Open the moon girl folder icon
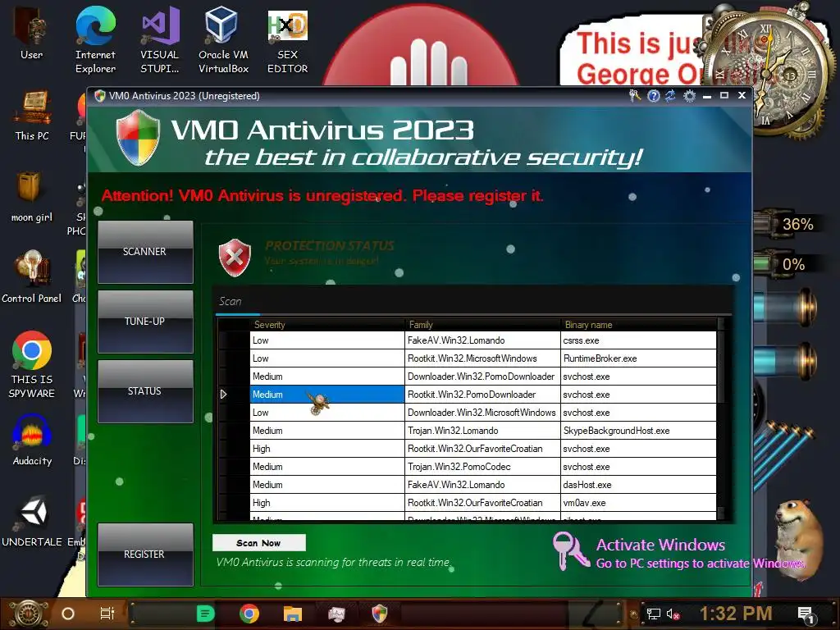The height and width of the screenshot is (630, 840). click(x=32, y=197)
